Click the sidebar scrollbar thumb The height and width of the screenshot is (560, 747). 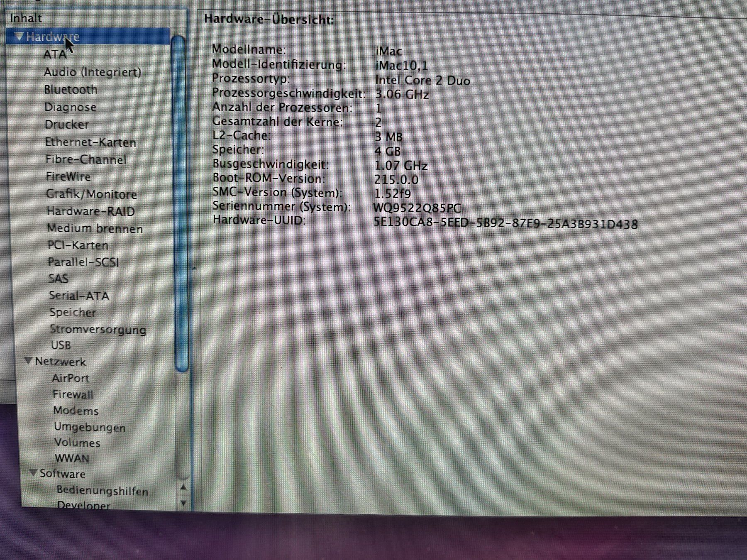tap(180, 203)
